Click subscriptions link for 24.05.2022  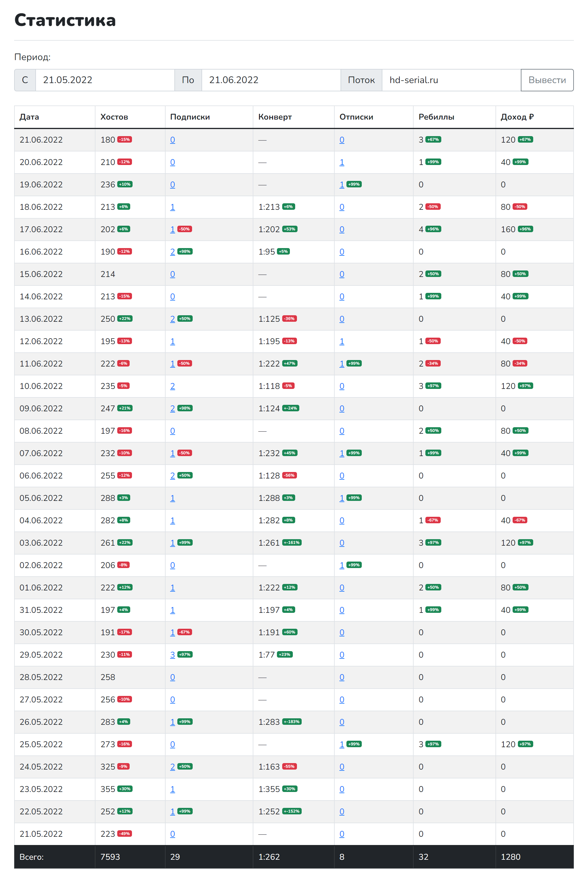point(173,767)
